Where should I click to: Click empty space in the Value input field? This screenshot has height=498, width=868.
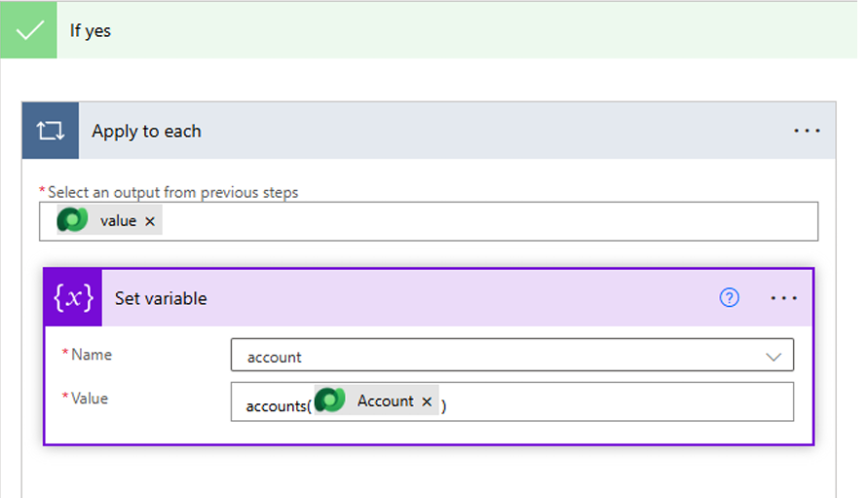(614, 402)
